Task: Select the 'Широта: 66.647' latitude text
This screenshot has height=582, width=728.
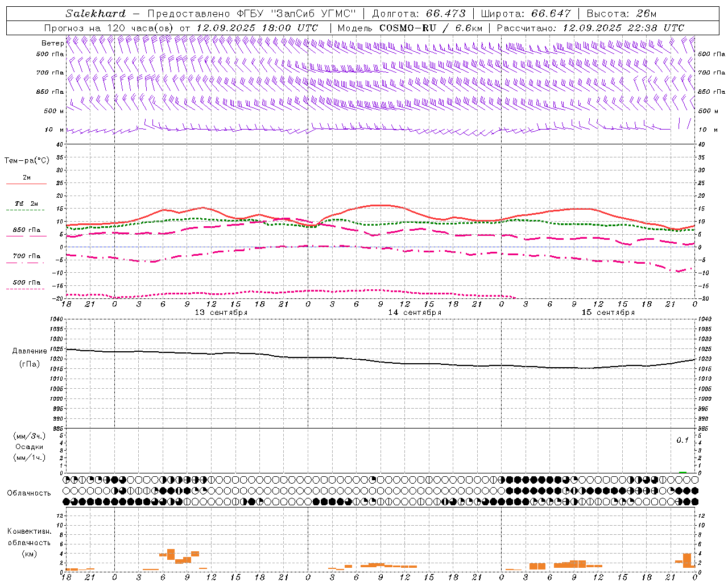Action: pyautogui.click(x=526, y=14)
